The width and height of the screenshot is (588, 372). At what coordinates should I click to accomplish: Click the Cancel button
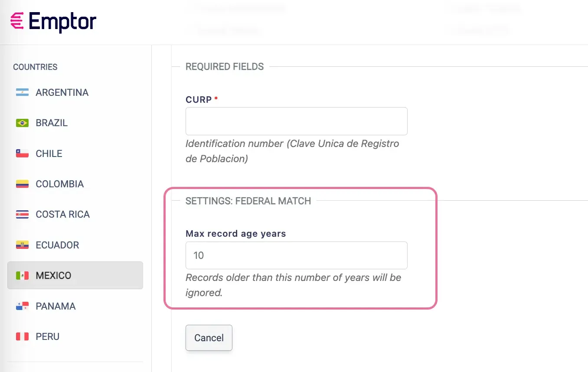click(209, 338)
